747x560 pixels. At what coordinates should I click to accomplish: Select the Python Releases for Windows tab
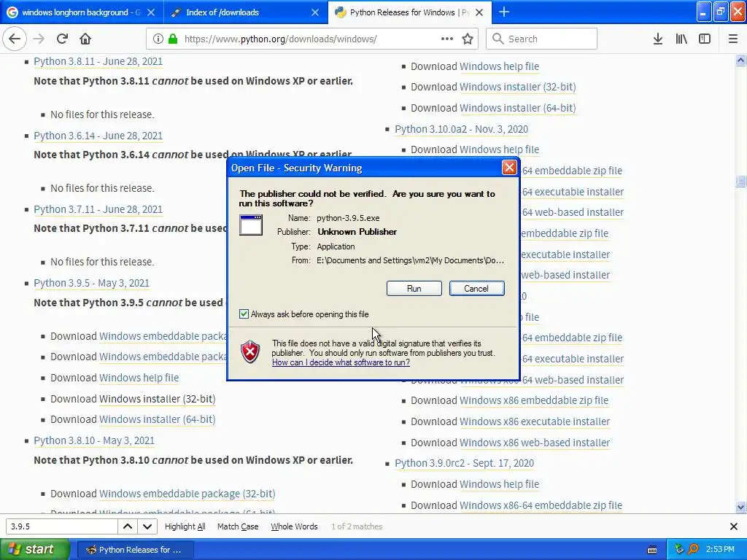point(410,12)
